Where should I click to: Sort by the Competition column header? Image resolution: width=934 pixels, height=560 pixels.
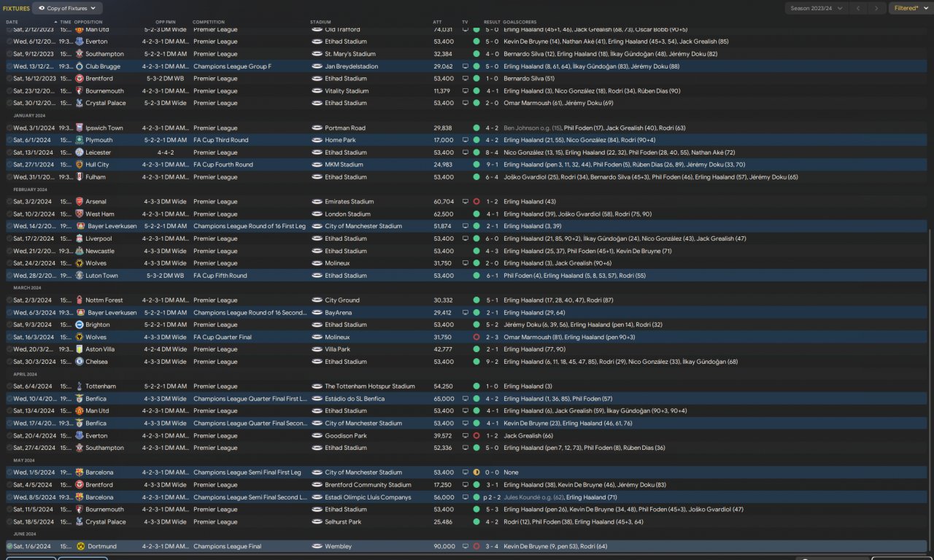209,22
